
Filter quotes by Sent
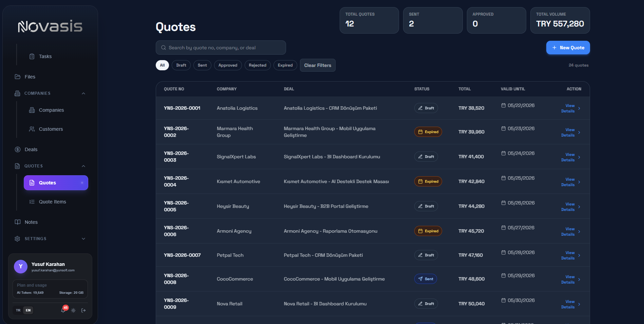[202, 65]
